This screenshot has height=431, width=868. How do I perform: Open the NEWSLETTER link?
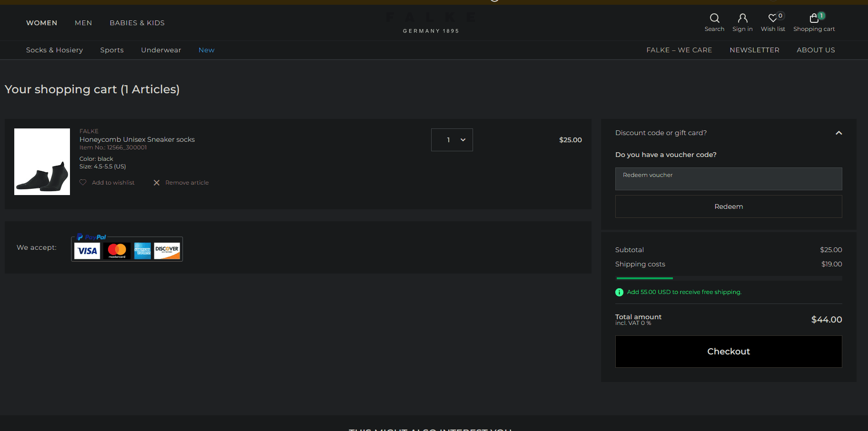pyautogui.click(x=754, y=50)
